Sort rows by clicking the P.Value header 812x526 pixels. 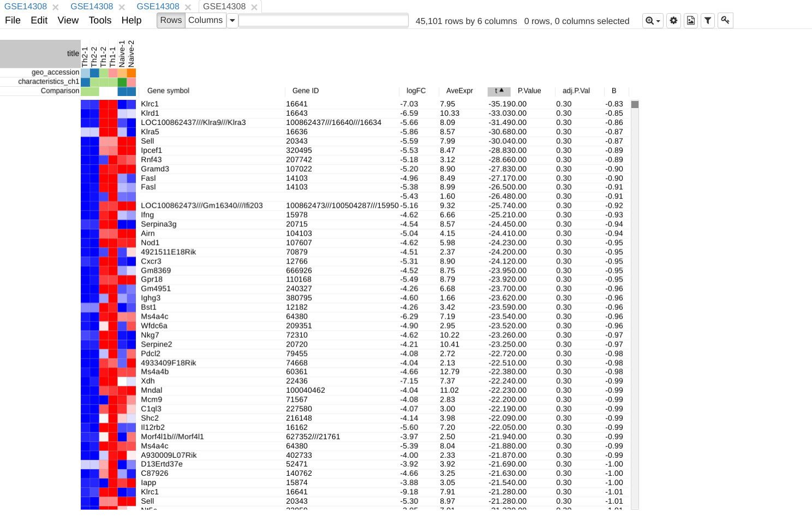(x=530, y=91)
